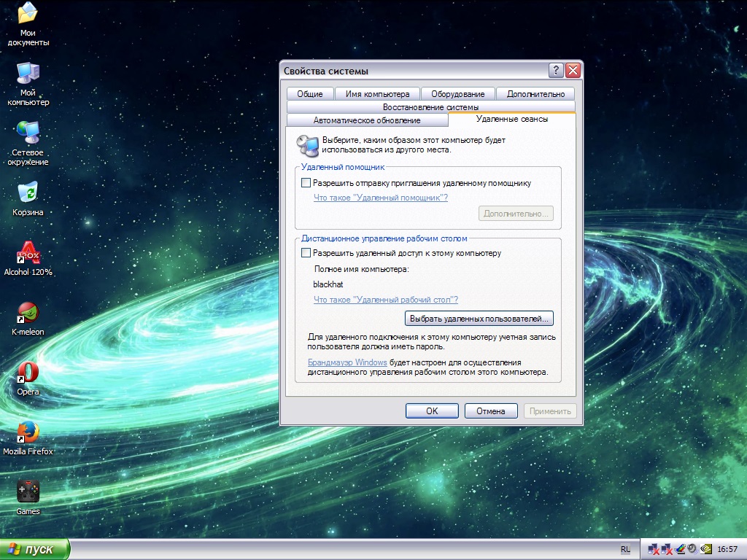Click the Opera browser desktop icon

tap(28, 372)
